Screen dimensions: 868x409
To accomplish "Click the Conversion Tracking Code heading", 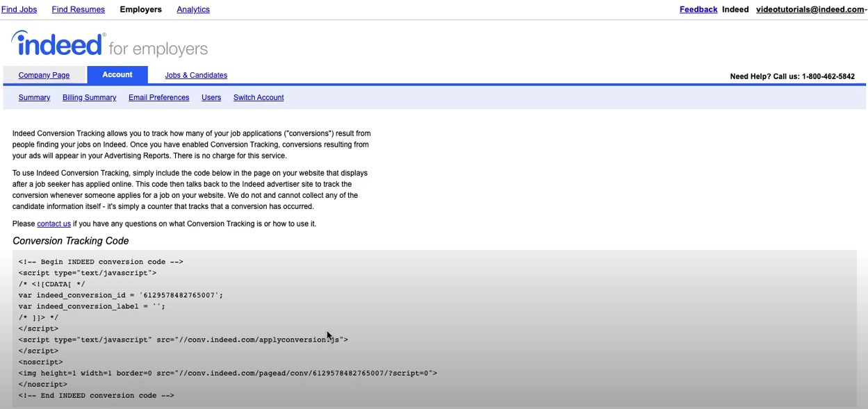I will tap(71, 241).
